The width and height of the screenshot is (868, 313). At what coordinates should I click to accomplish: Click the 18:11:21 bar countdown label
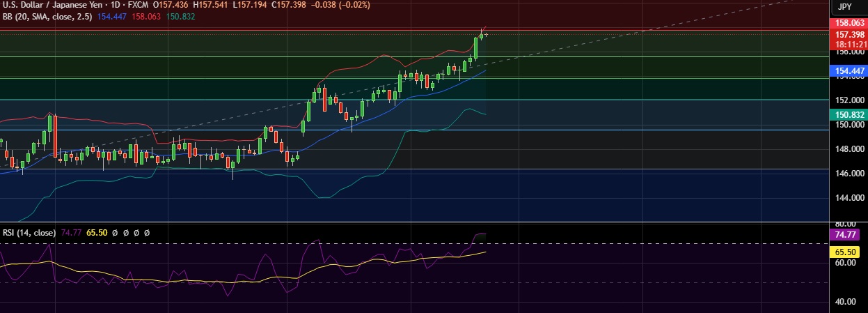849,43
